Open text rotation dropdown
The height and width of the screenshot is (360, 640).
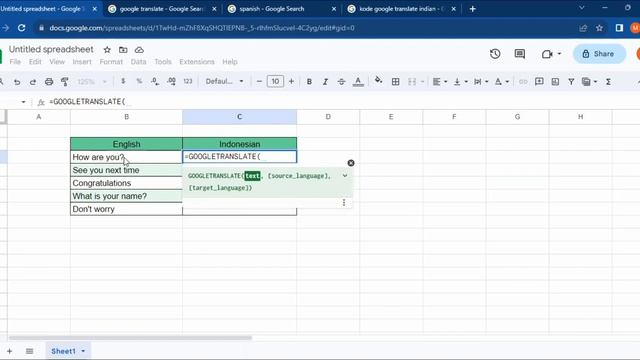502,82
